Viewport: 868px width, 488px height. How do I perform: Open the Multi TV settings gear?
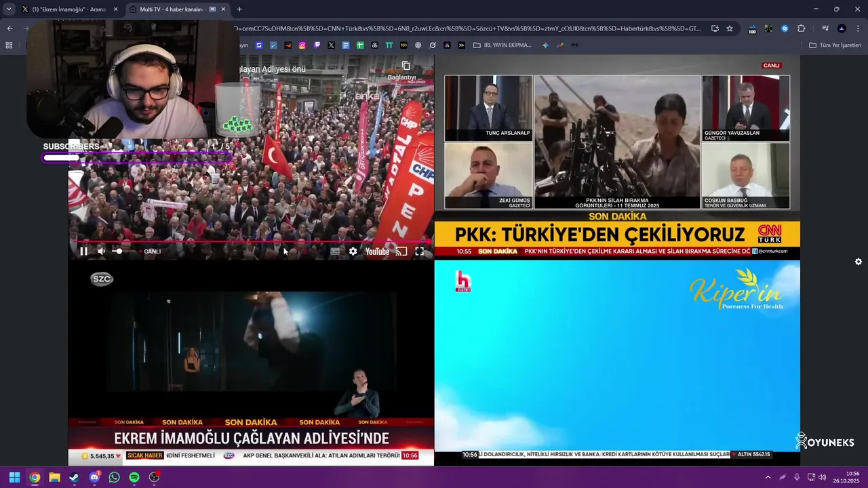click(x=859, y=262)
